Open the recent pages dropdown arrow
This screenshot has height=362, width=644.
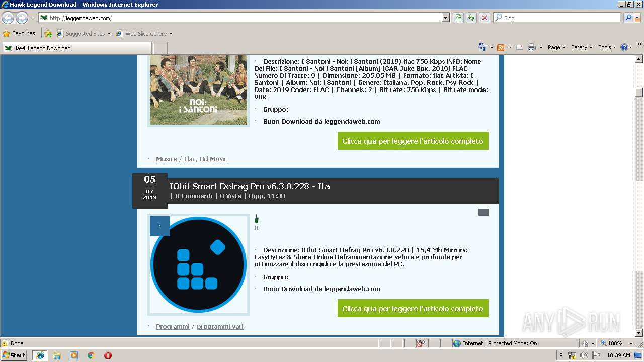pyautogui.click(x=33, y=18)
